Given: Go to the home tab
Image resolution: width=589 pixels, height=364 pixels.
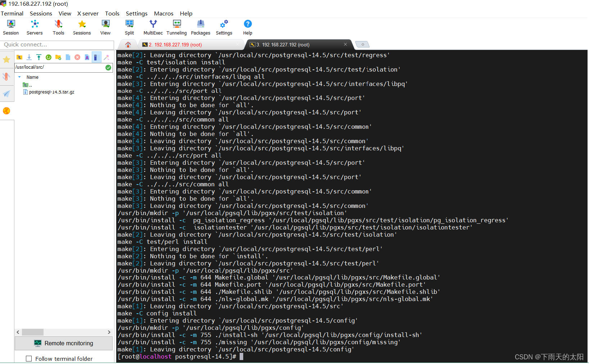Looking at the screenshot, I should point(128,45).
